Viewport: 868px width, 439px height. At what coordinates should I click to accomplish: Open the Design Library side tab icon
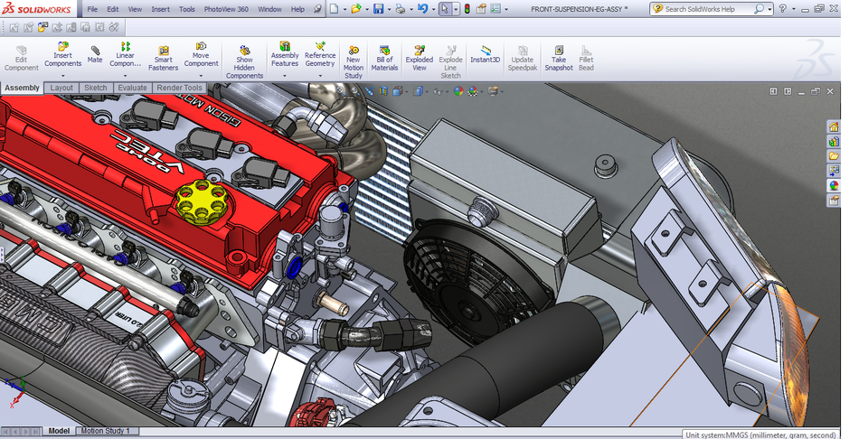834,142
